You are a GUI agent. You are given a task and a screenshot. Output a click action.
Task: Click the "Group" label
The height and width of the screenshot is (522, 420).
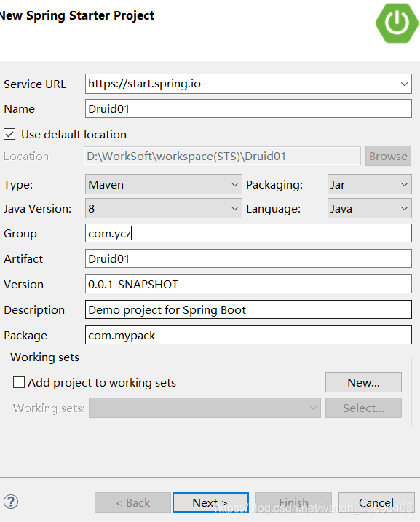(x=20, y=234)
